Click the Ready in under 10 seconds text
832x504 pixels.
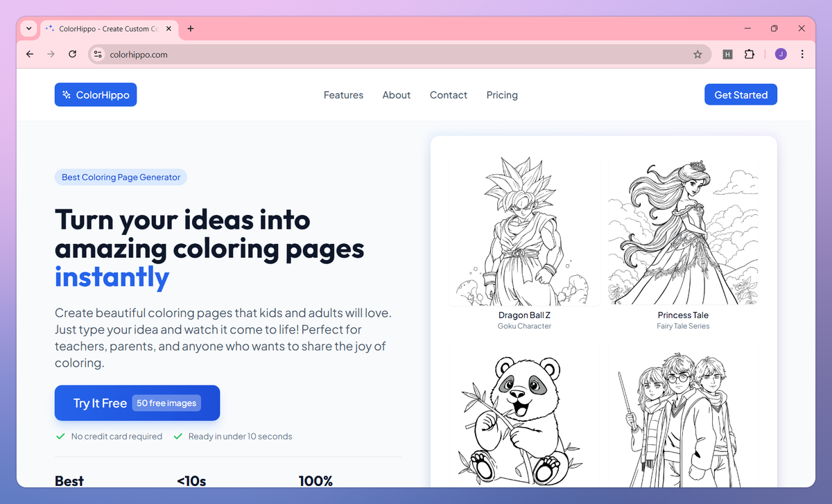coord(240,437)
